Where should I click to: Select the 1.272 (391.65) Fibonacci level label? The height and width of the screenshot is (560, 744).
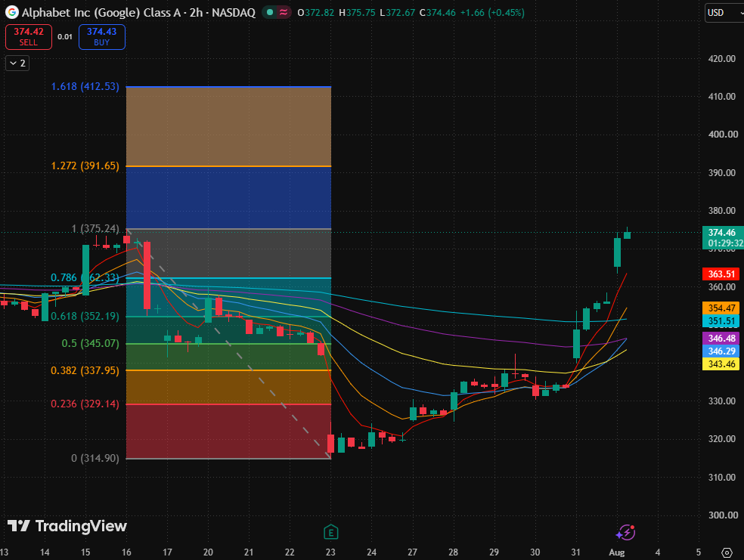point(85,166)
